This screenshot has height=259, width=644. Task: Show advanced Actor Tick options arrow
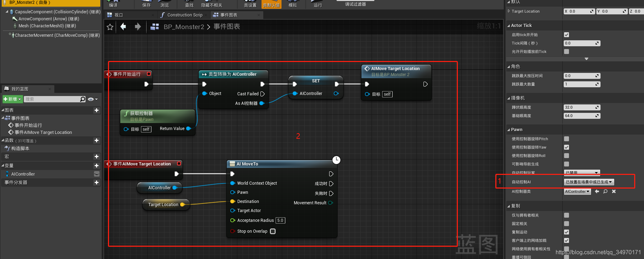[587, 59]
